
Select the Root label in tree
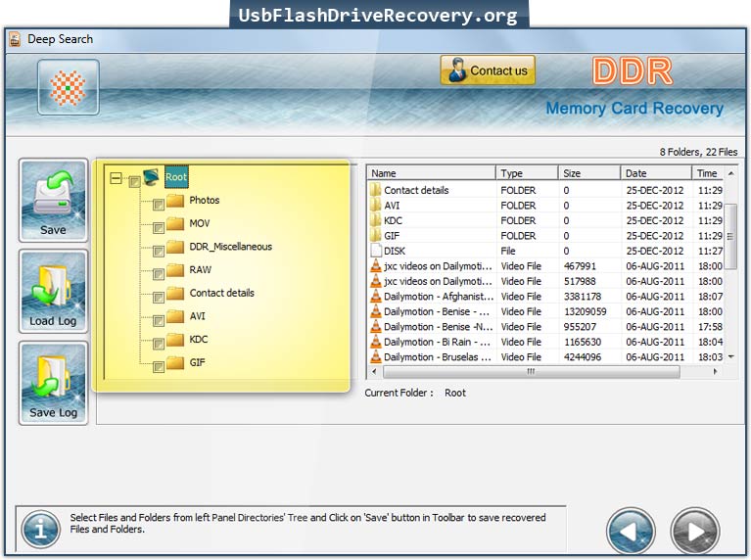176,177
